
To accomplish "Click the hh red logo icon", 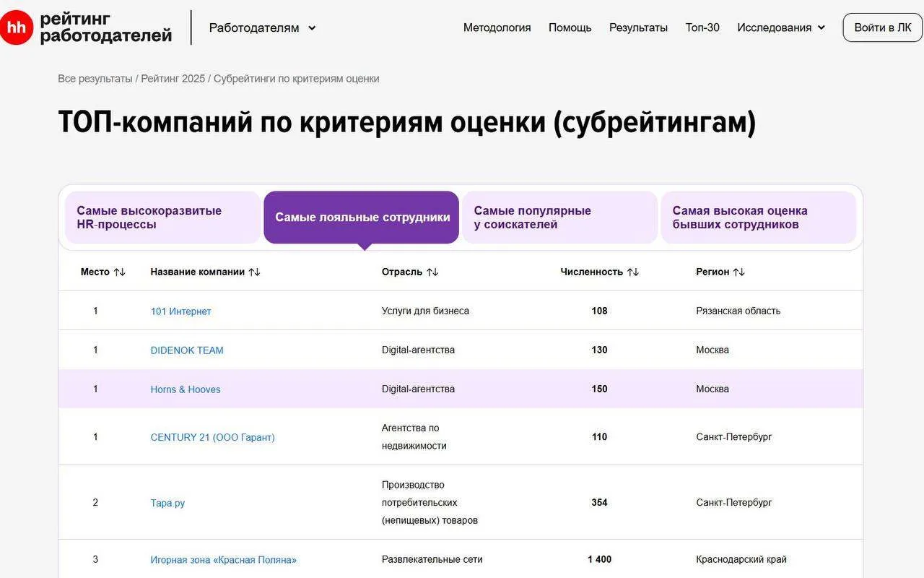I will [16, 27].
